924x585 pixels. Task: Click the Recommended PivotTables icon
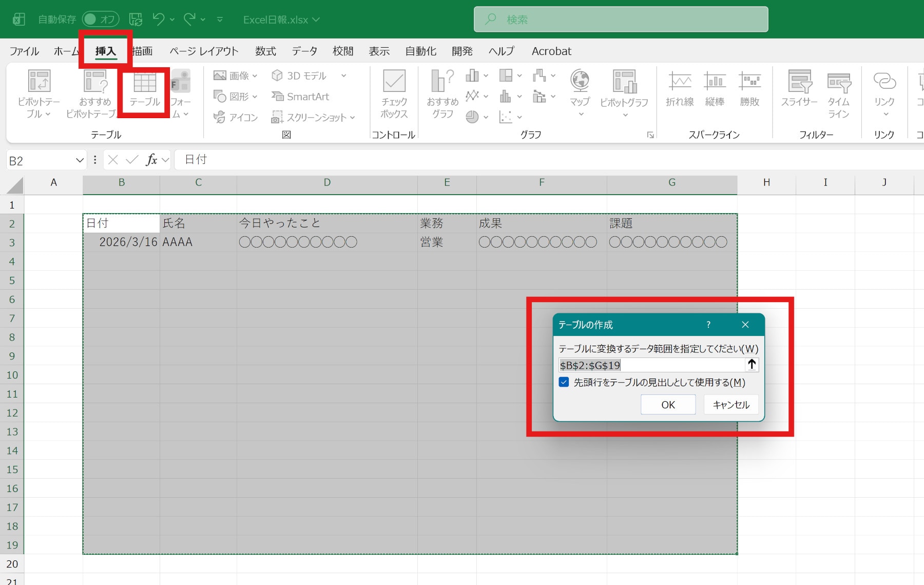(x=95, y=92)
